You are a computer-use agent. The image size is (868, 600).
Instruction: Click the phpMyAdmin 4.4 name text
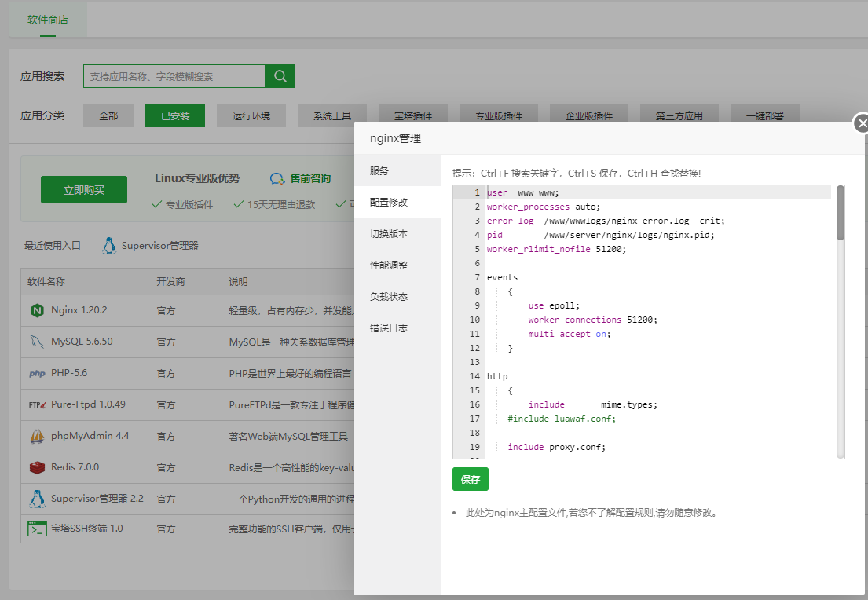[x=90, y=436]
